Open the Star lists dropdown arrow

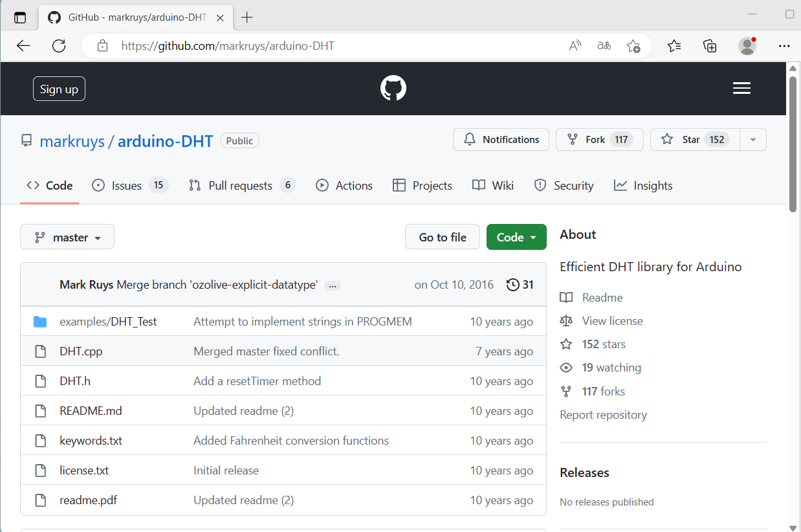coord(752,140)
